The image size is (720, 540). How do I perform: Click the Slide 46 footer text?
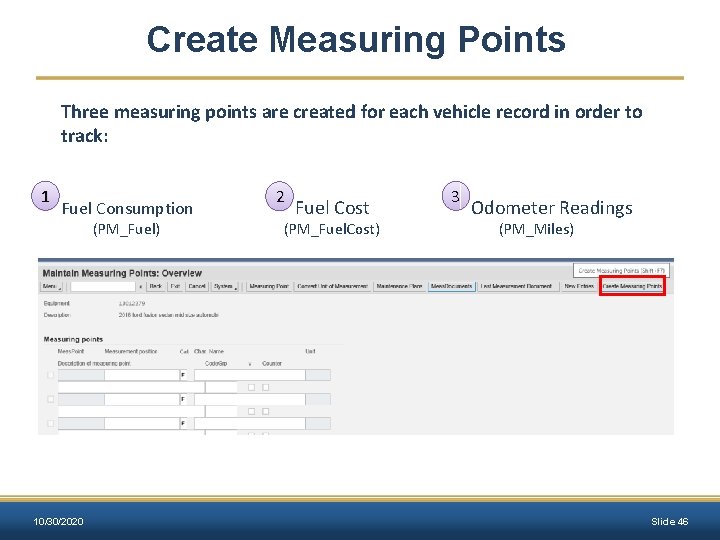(x=669, y=522)
